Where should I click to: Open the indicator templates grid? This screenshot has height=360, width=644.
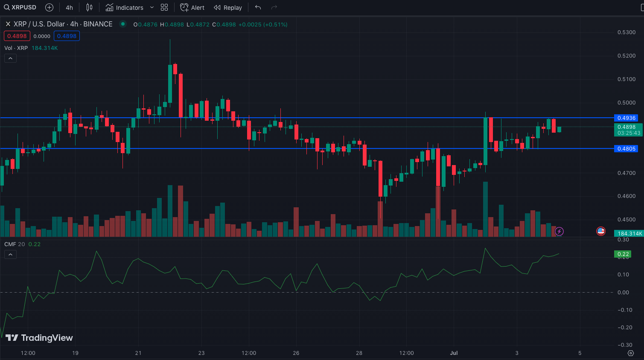164,7
